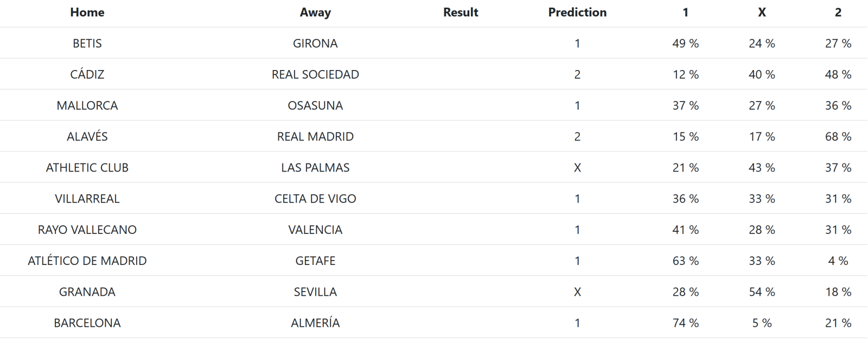868x342 pixels.
Task: Select the ATHLETIC CLUB row
Action: [434, 167]
